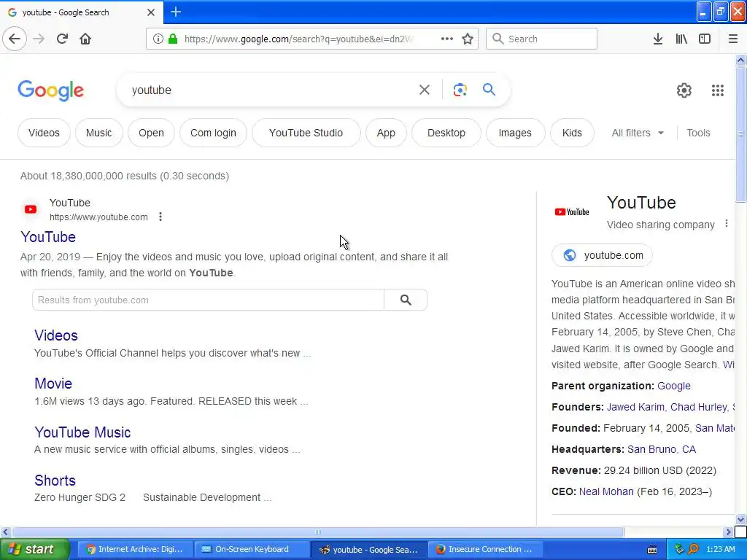Open the Downloads arrow icon
747x560 pixels.
point(658,39)
